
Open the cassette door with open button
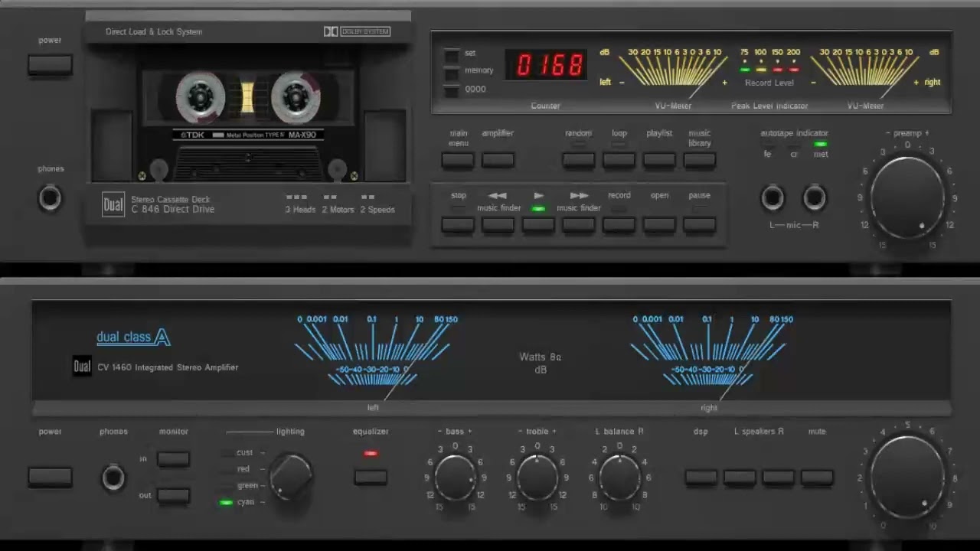659,225
